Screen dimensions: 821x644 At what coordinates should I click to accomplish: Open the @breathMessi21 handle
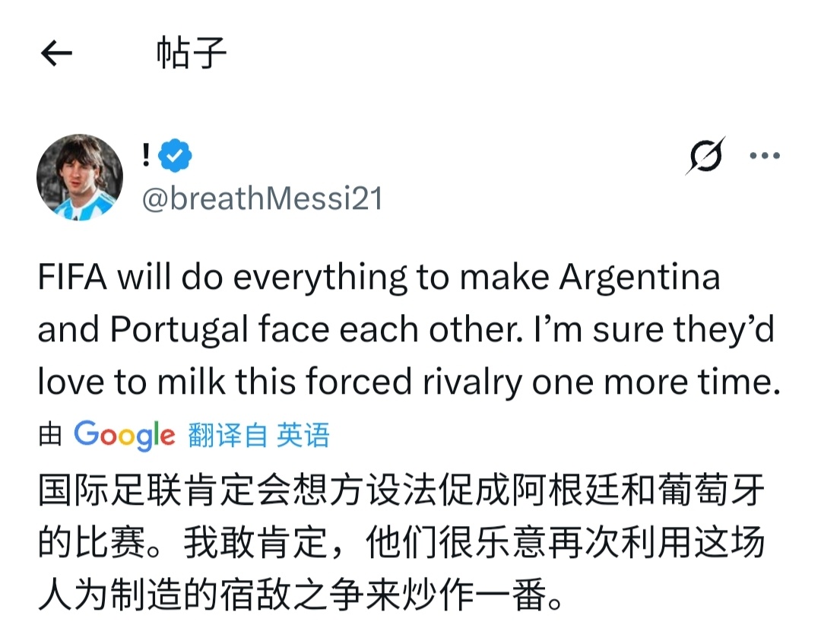click(x=262, y=198)
